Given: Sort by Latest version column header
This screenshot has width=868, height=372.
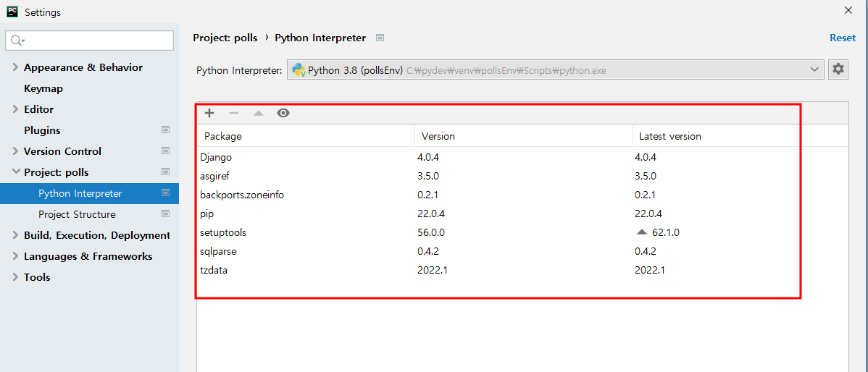Looking at the screenshot, I should [x=740, y=136].
